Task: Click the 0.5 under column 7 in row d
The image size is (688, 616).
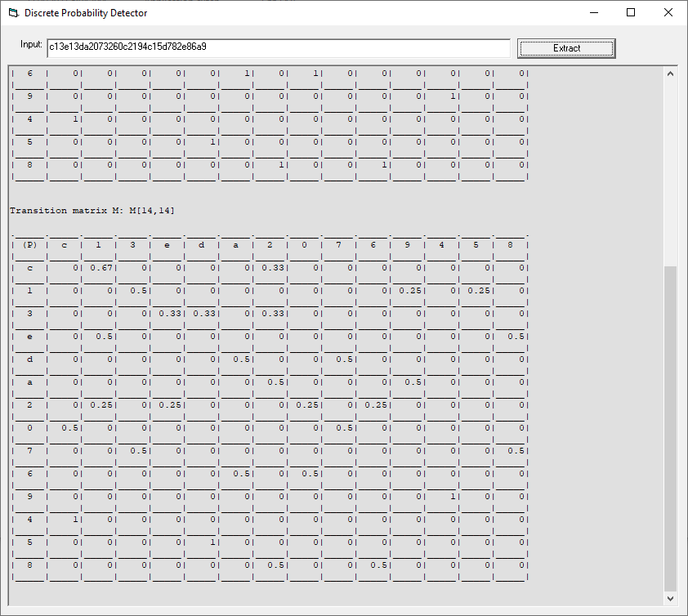Action: pyautogui.click(x=345, y=359)
